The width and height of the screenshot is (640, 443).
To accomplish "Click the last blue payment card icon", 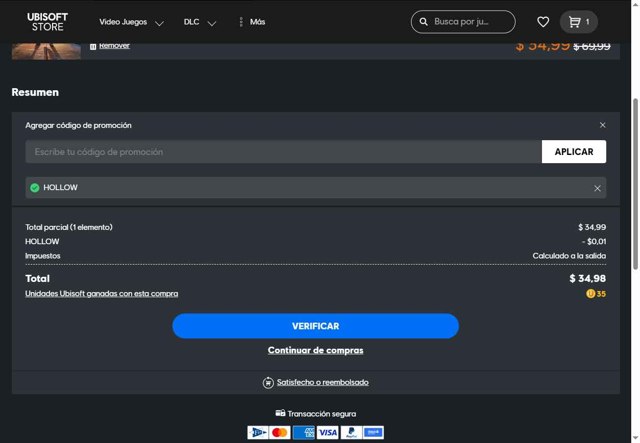I will click(373, 432).
